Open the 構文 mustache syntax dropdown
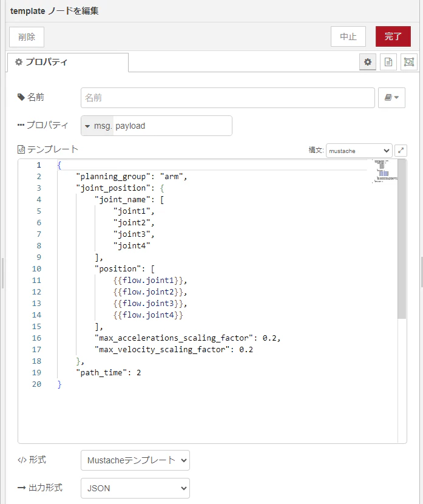The image size is (423, 504). coord(359,151)
